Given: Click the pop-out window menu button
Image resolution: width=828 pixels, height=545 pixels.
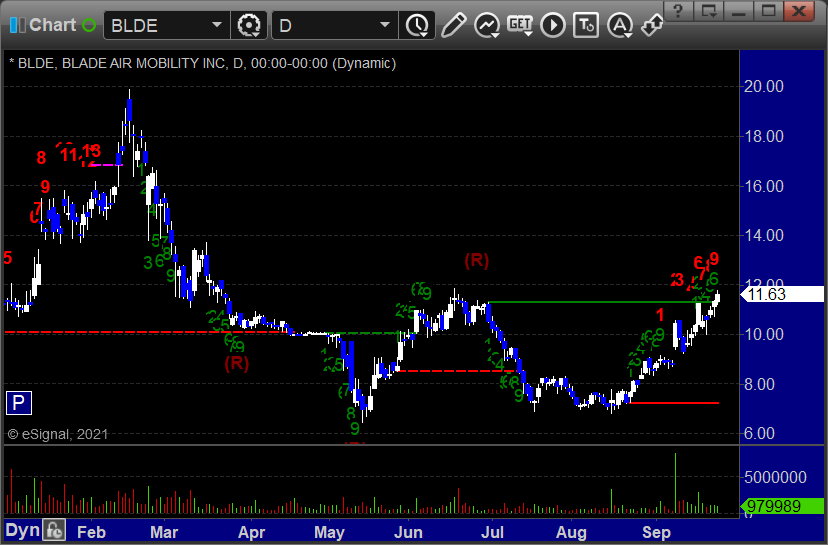Looking at the screenshot, I should [708, 11].
